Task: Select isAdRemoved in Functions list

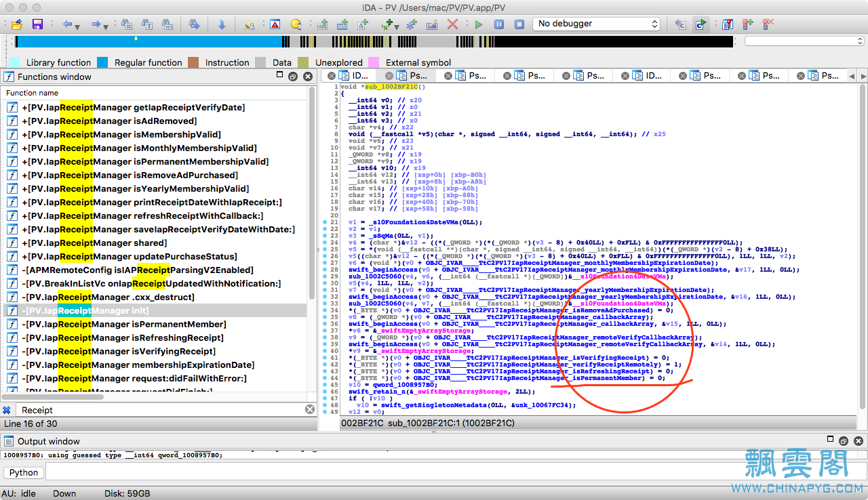Action: [x=155, y=121]
